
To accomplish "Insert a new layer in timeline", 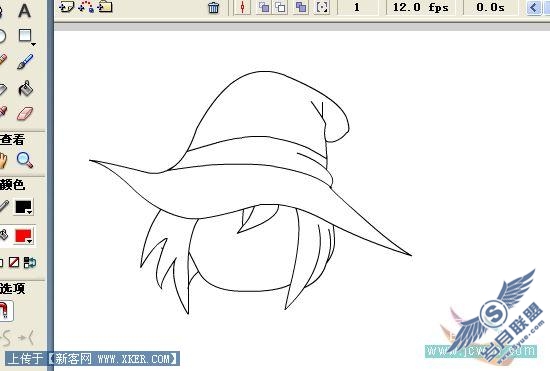I will 66,6.
